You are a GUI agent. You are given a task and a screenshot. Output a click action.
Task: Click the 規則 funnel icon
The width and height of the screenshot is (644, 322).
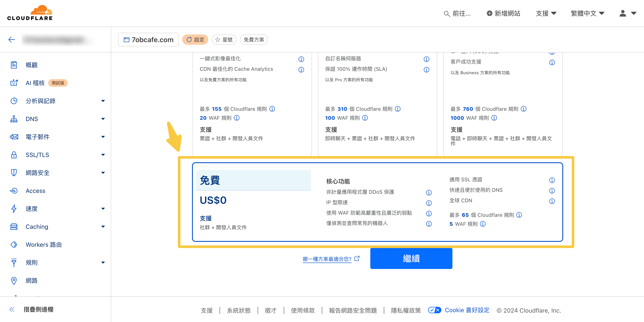(x=14, y=263)
